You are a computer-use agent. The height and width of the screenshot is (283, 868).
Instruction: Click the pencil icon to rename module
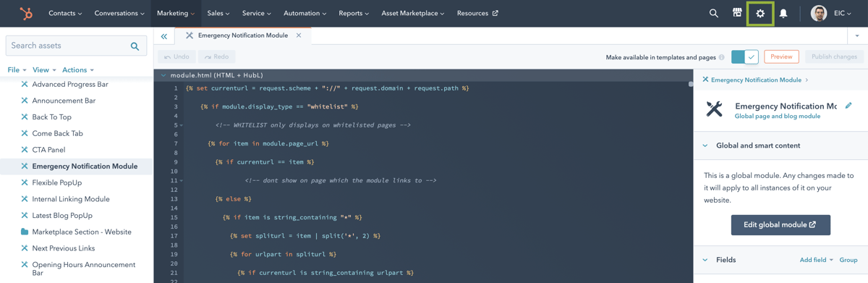pos(848,106)
